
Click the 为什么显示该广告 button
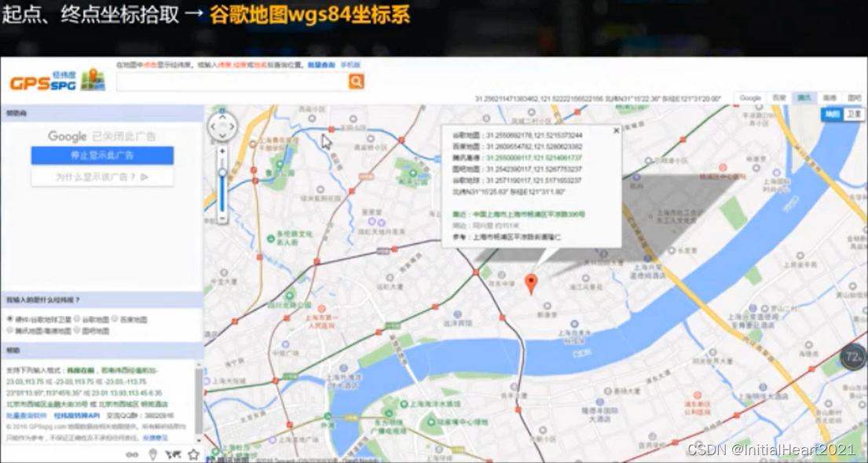[x=102, y=177]
